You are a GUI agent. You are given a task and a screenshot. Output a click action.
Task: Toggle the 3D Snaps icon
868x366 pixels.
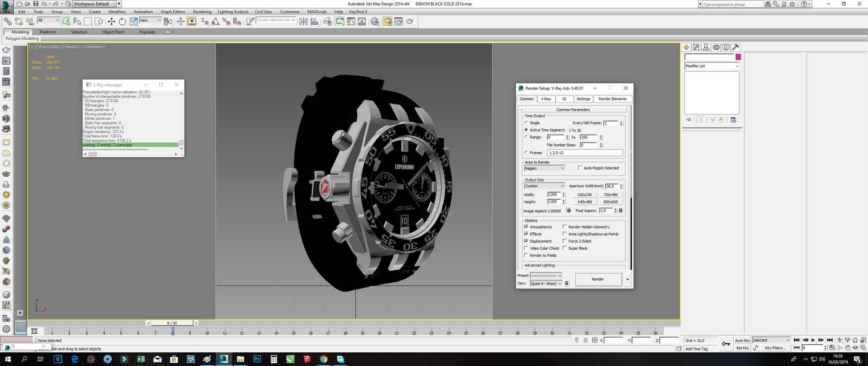tap(205, 21)
